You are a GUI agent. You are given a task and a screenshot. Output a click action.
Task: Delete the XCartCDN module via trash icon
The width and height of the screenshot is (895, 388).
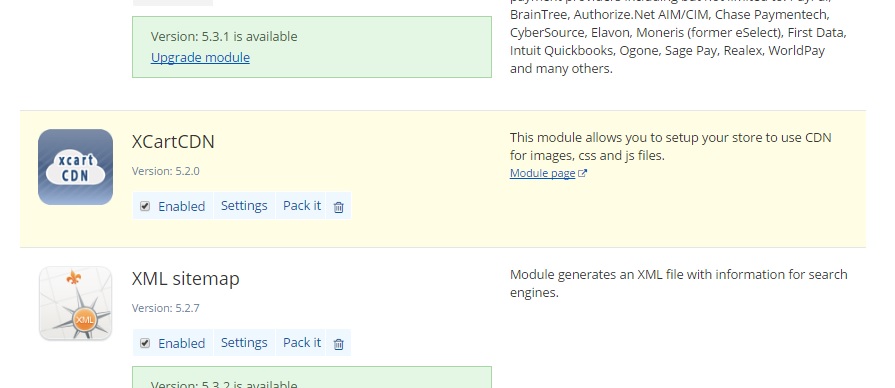[338, 207]
